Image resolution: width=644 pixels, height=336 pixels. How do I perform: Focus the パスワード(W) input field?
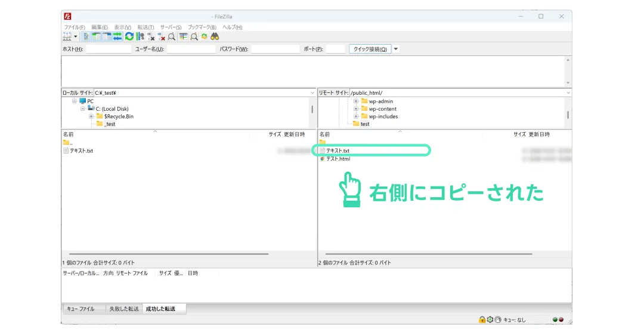[275, 49]
